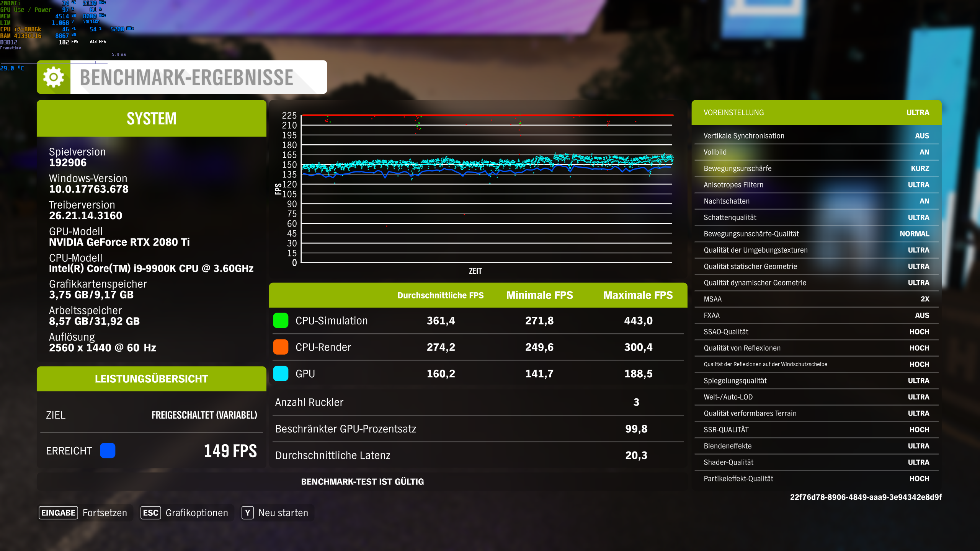
Task: Adjust the SSAO-Qualität level
Action: pyautogui.click(x=816, y=331)
